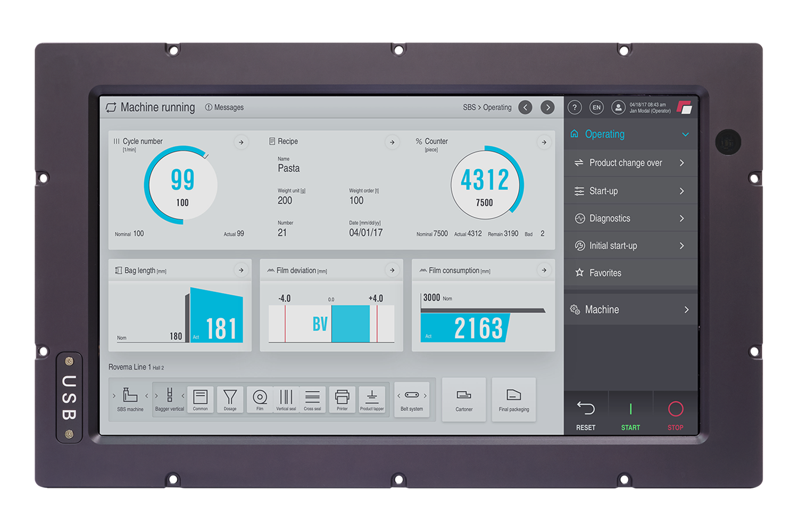This screenshot has width=798, height=532.
Task: Collapse the Operating menu section
Action: click(x=685, y=135)
